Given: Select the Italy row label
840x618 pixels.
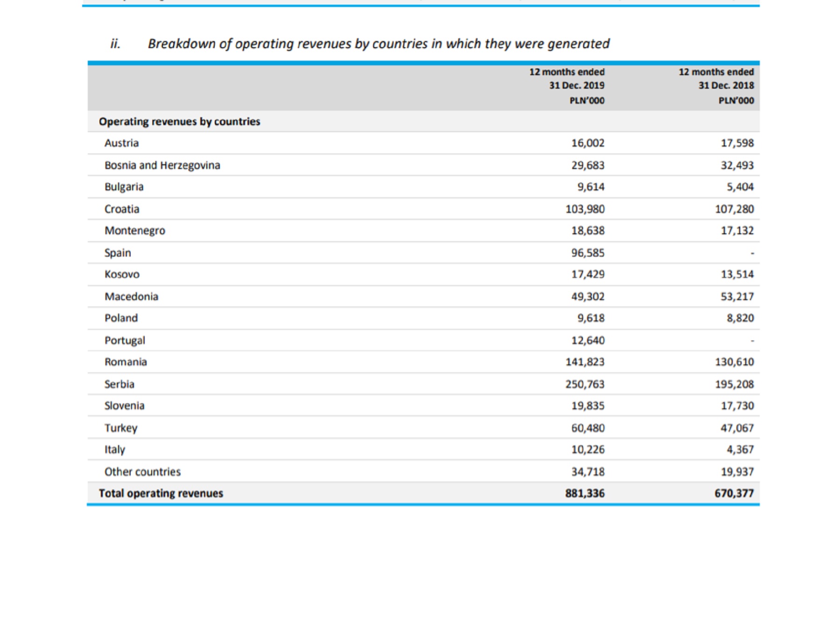Looking at the screenshot, I should coord(114,450).
